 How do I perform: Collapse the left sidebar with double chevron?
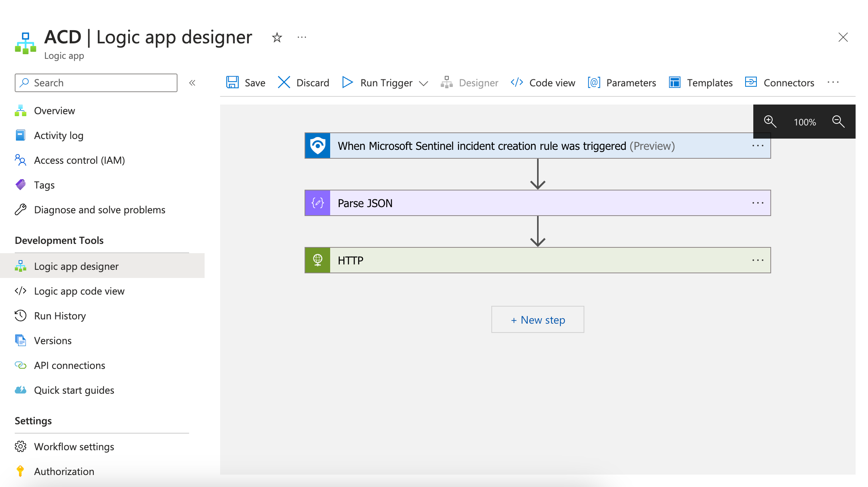pyautogui.click(x=192, y=83)
